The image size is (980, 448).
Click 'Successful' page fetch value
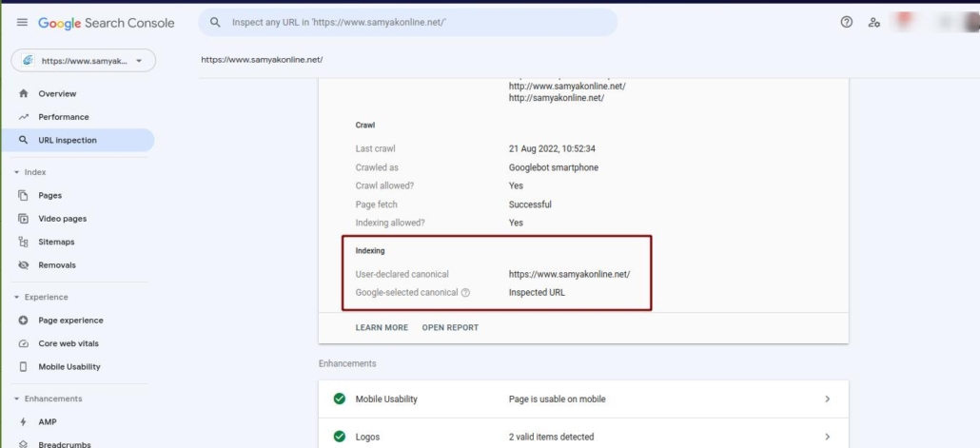tap(530, 205)
